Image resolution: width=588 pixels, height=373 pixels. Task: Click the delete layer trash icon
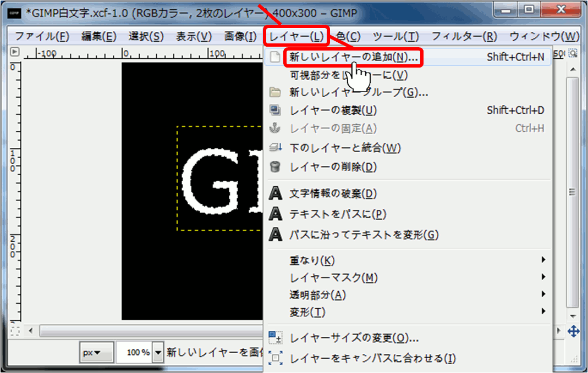tap(276, 166)
